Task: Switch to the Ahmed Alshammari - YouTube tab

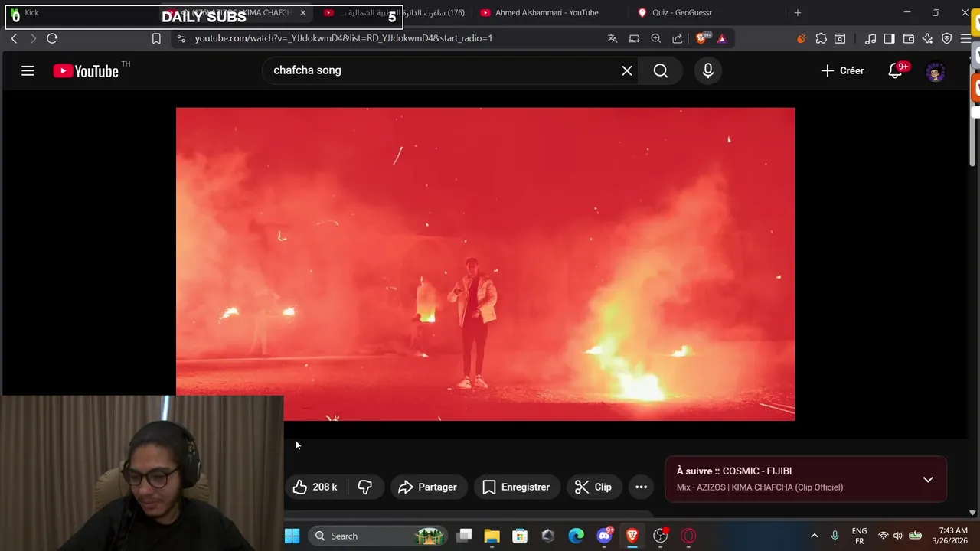Action: (547, 13)
